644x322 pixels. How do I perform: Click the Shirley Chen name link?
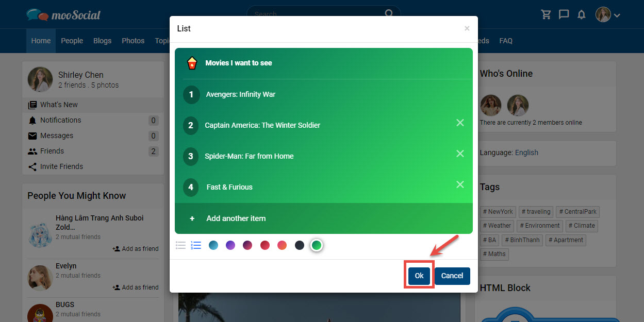click(80, 75)
